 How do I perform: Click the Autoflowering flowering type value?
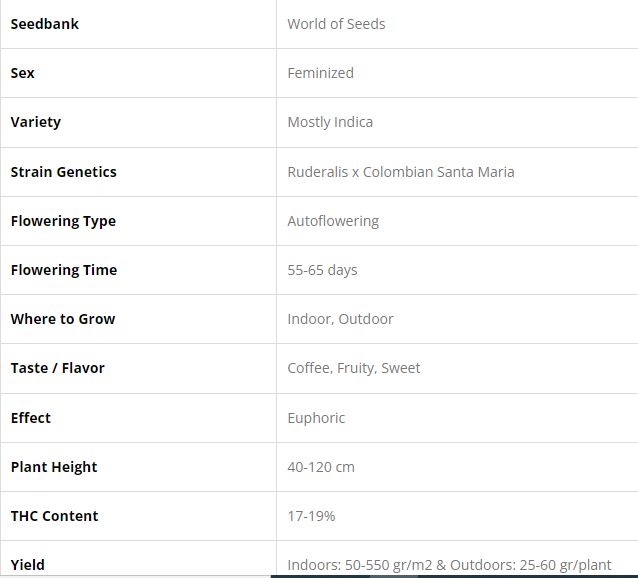333,221
